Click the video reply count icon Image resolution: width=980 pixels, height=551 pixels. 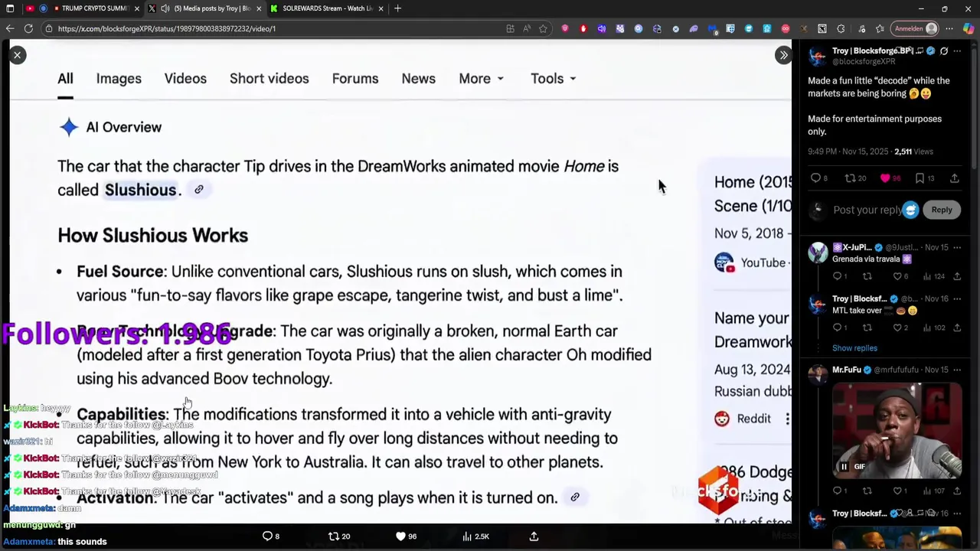(x=267, y=536)
